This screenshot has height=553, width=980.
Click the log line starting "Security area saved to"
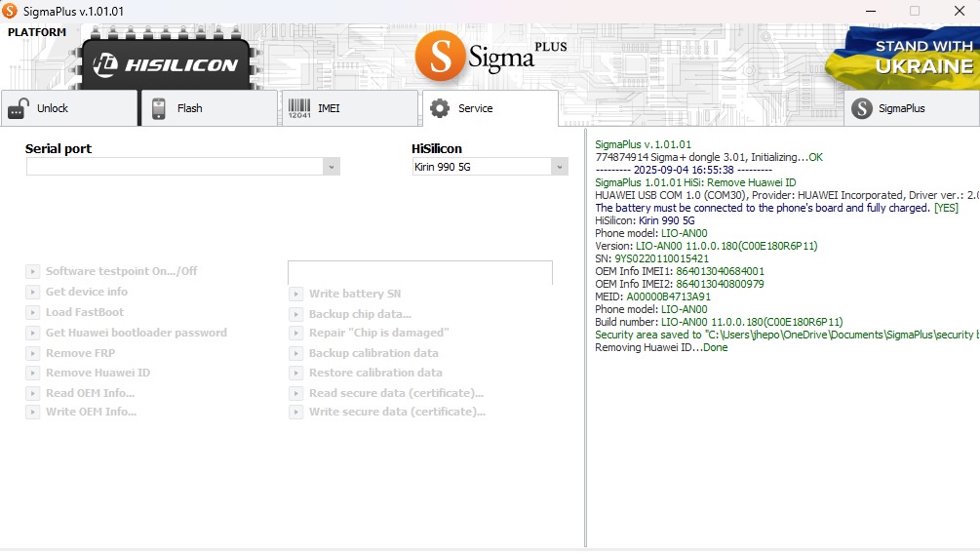(787, 335)
